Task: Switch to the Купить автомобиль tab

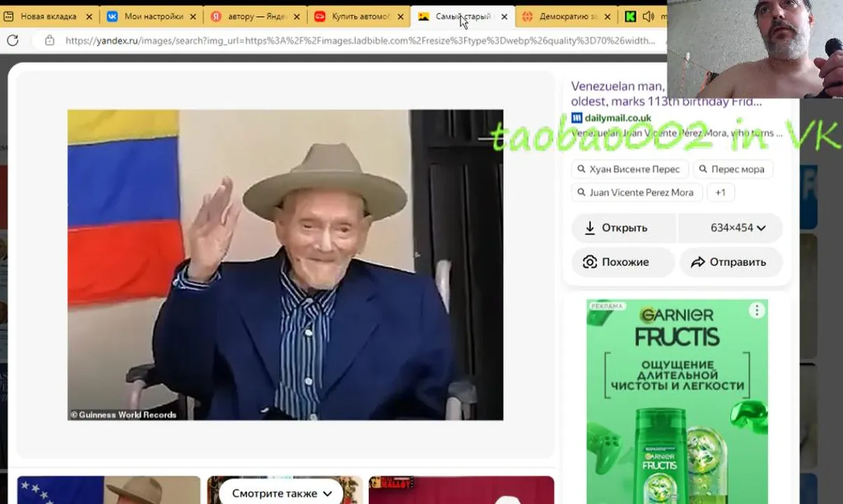Action: [361, 16]
